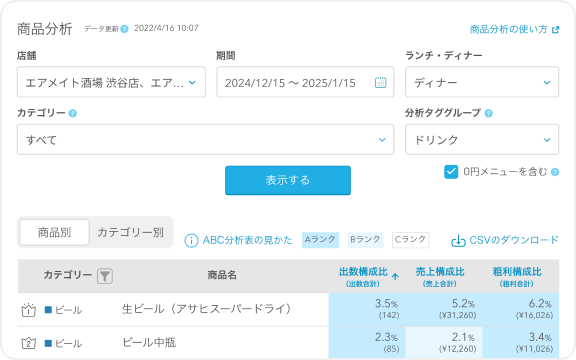Image resolution: width=576 pixels, height=360 pixels.
Task: Click 2.1% 売上構成比 cell
Action: (x=444, y=342)
